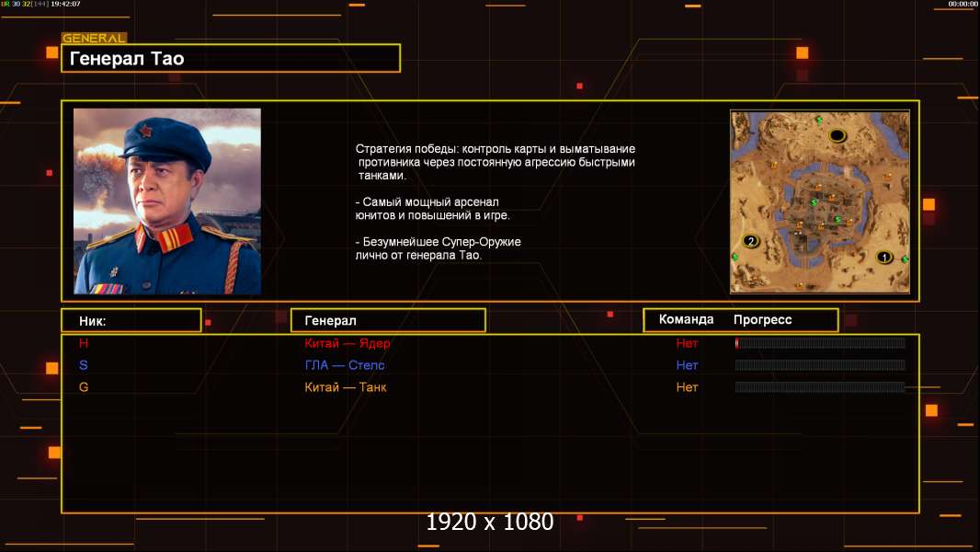The height and width of the screenshot is (552, 980).
Task: Click the "Китай — Танк" general entry
Action: (346, 387)
